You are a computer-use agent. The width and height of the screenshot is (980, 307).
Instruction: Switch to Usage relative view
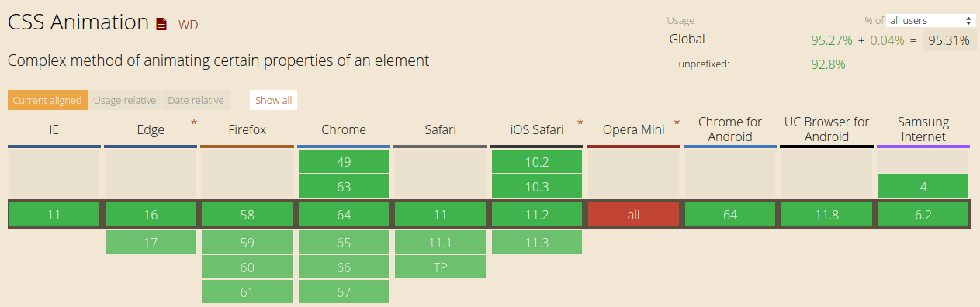click(x=125, y=100)
